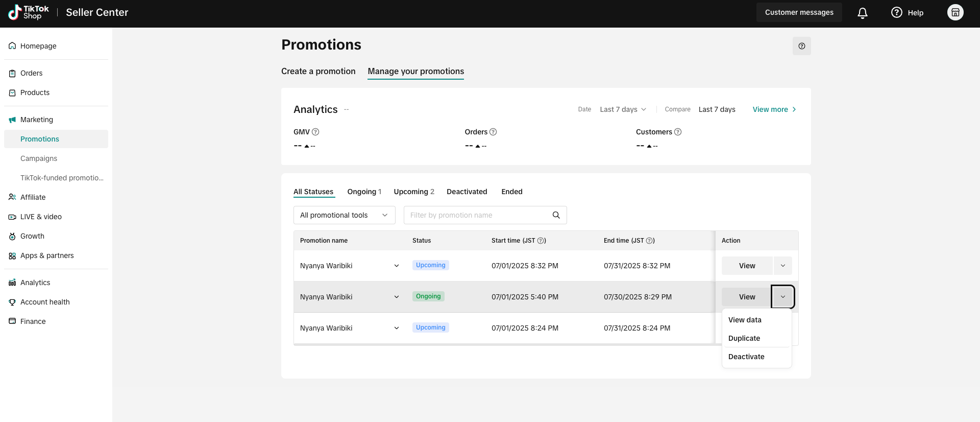Open Affiliate in the sidebar
980x422 pixels.
click(56, 197)
